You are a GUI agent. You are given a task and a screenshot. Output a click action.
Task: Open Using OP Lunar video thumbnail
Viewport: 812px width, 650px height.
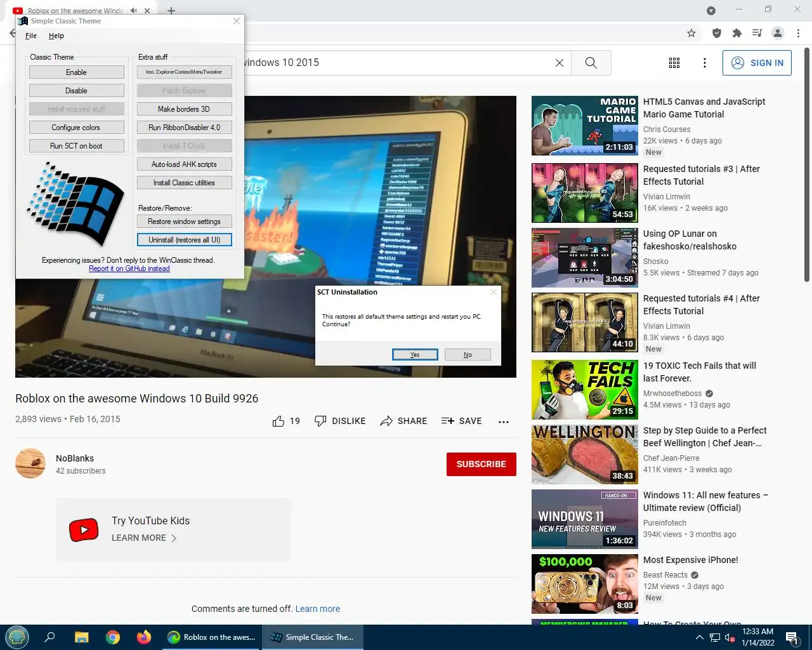585,258
